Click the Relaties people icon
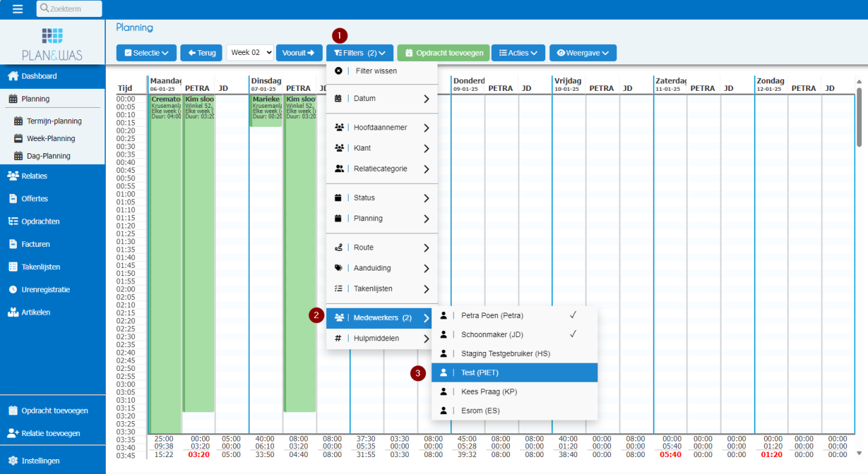Screen dimensions: 868x474 [x=13, y=176]
